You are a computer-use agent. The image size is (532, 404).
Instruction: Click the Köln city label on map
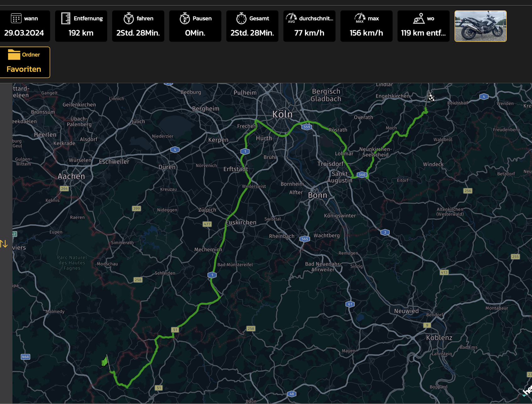click(x=282, y=114)
